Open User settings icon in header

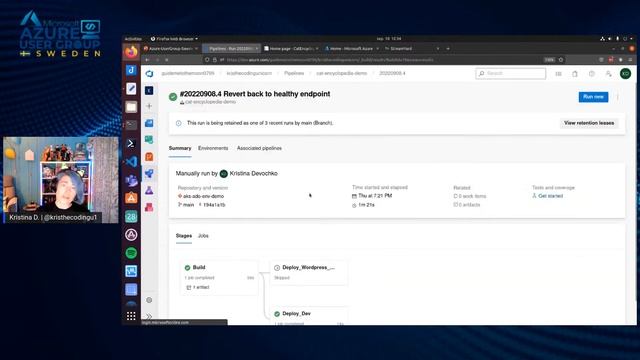point(608,73)
